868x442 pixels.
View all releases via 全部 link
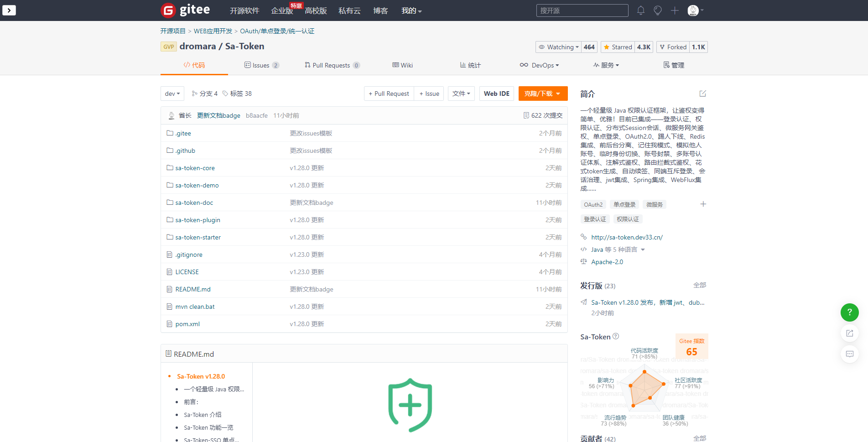[700, 285]
